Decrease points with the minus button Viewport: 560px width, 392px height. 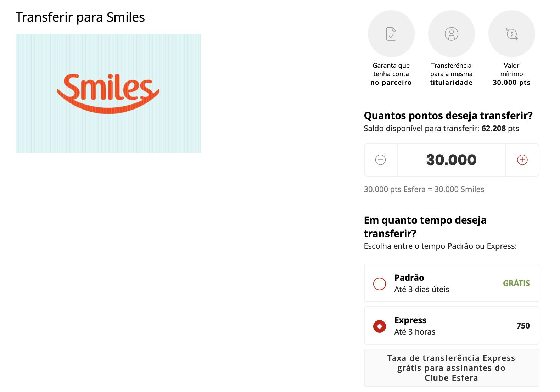click(381, 160)
